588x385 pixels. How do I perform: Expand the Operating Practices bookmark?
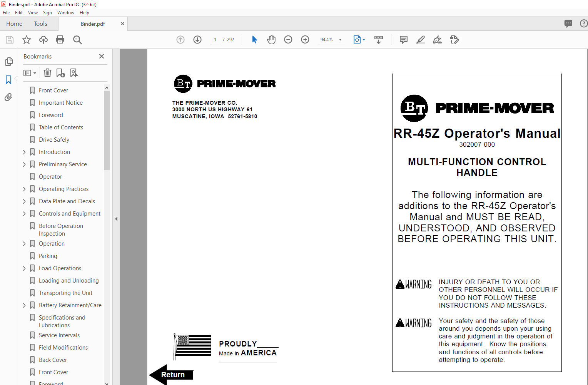24,189
